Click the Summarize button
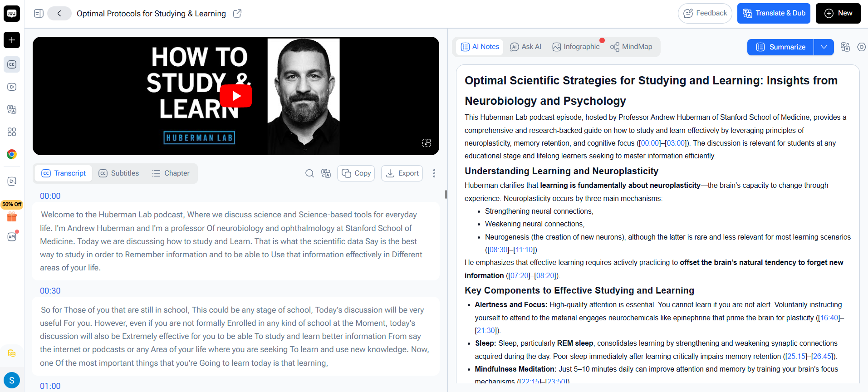868x392 pixels. (780, 47)
